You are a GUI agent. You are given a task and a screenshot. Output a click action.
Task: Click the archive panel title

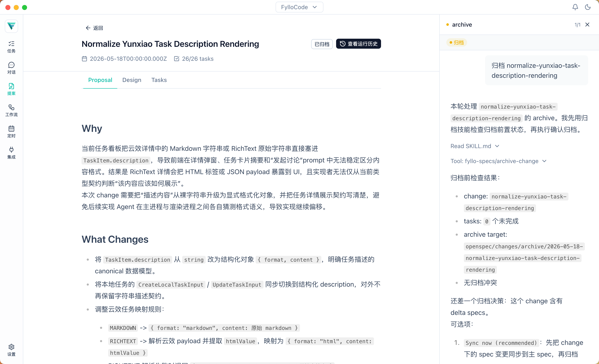(x=462, y=25)
